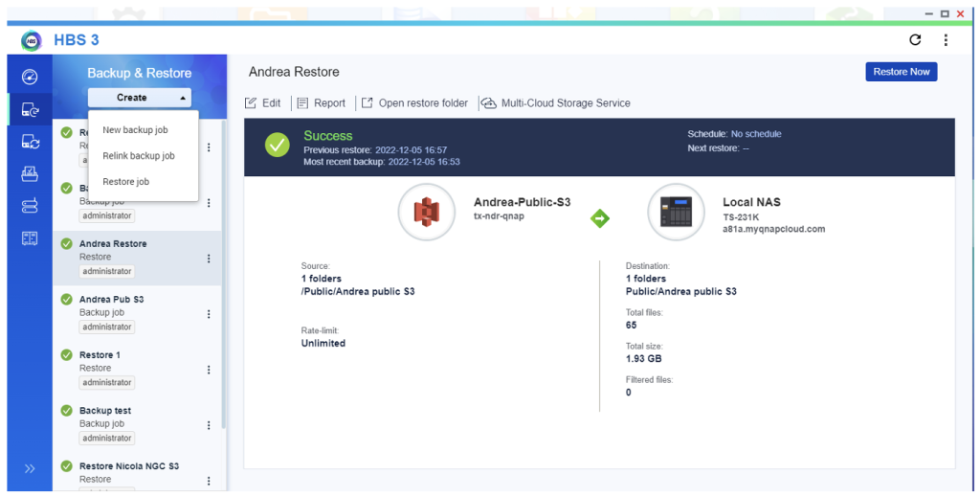Click green status check of Restore Nicola NGC S3
980x497 pixels.
pos(66,466)
